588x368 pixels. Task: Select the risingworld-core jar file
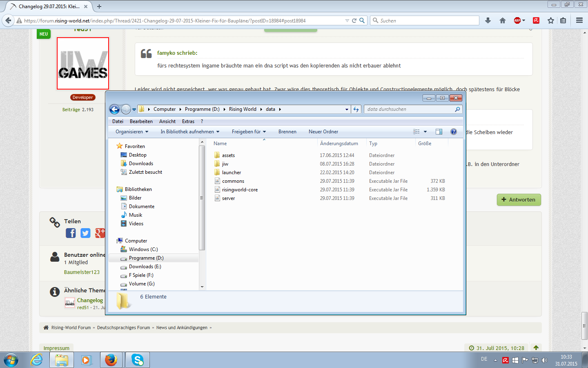pyautogui.click(x=240, y=190)
